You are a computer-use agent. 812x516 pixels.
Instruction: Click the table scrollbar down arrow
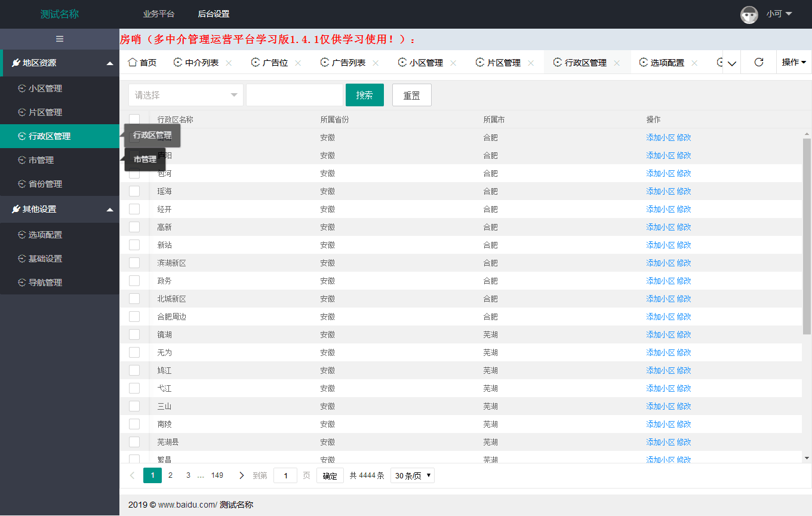807,458
